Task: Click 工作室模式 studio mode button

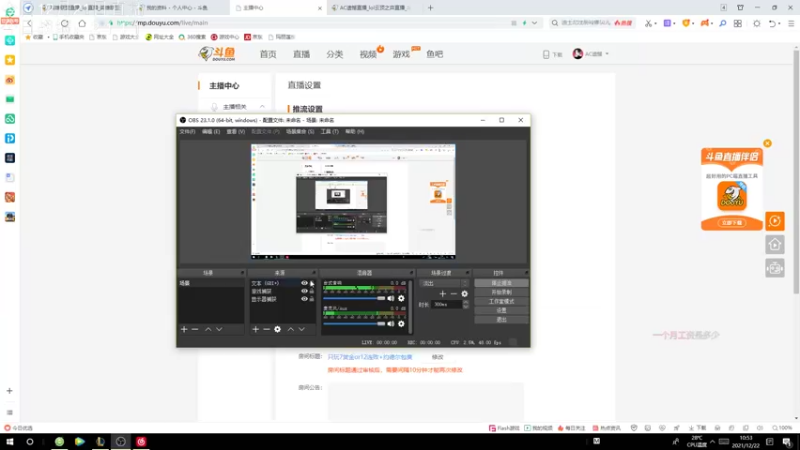Action: tap(502, 302)
